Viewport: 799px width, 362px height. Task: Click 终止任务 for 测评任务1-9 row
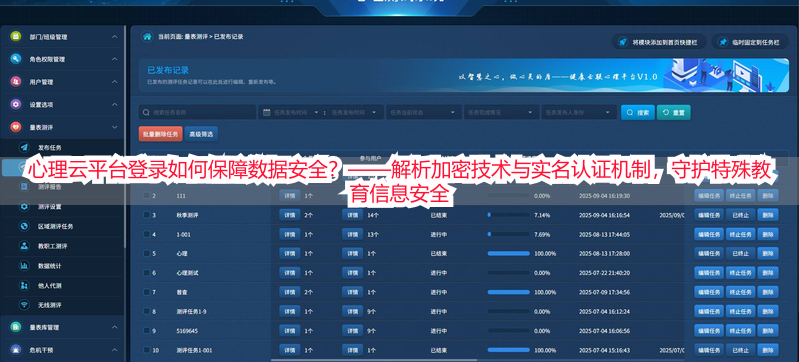[x=740, y=312]
